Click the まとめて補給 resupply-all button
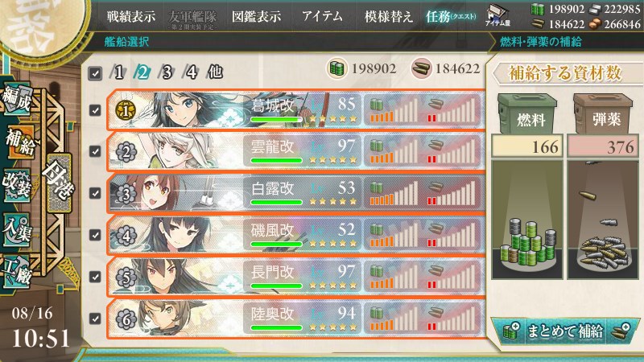The height and width of the screenshot is (362, 644). (565, 331)
